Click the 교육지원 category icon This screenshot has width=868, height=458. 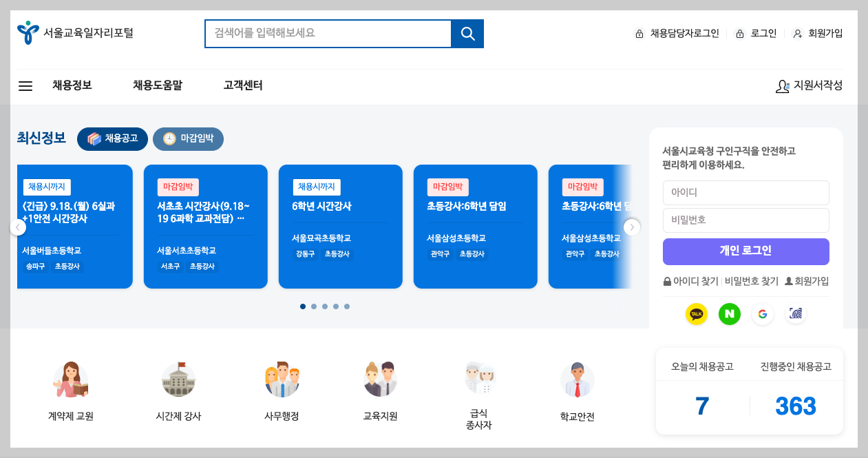tap(380, 377)
